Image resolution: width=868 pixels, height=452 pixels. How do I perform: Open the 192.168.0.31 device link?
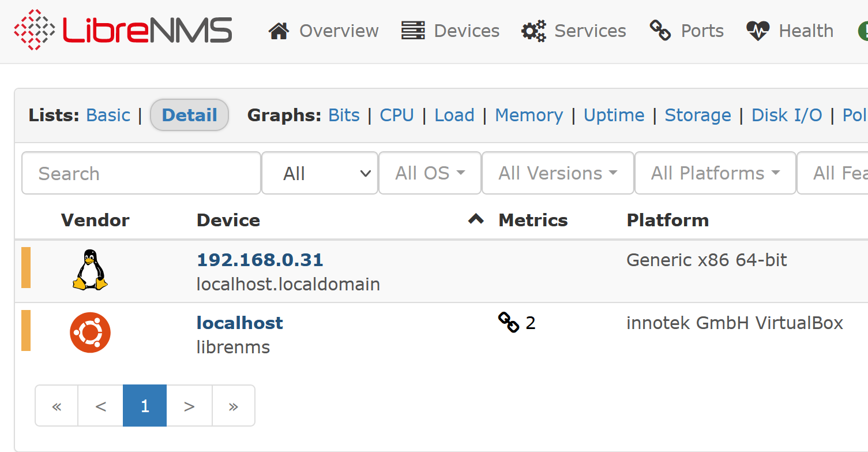click(x=260, y=260)
